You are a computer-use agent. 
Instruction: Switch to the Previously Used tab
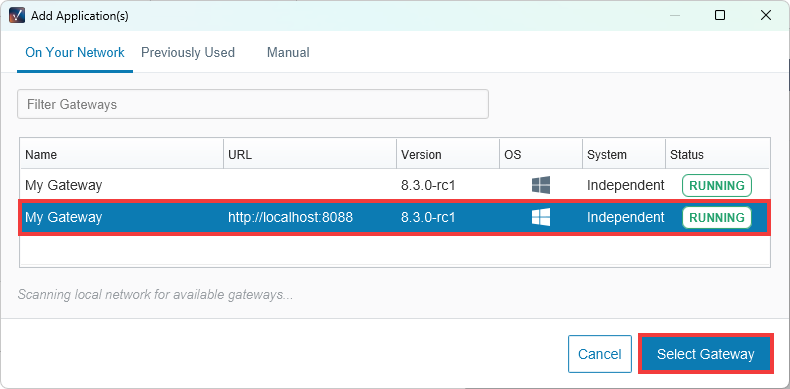[188, 52]
